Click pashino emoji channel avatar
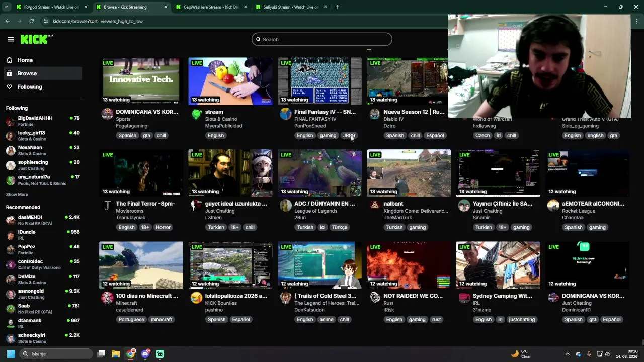Viewport: 644px width, 362px height. tap(197, 298)
